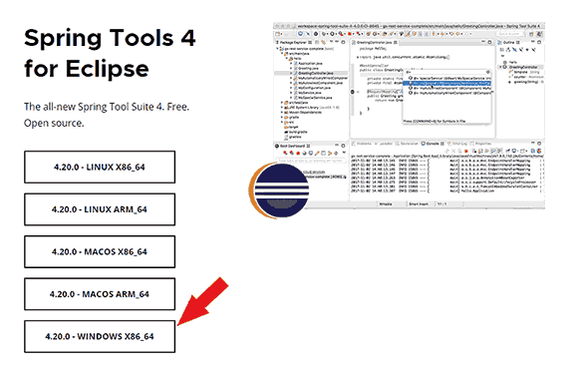Click the red stop icon in Boot Dashboard
The image size is (588, 374).
(298, 153)
